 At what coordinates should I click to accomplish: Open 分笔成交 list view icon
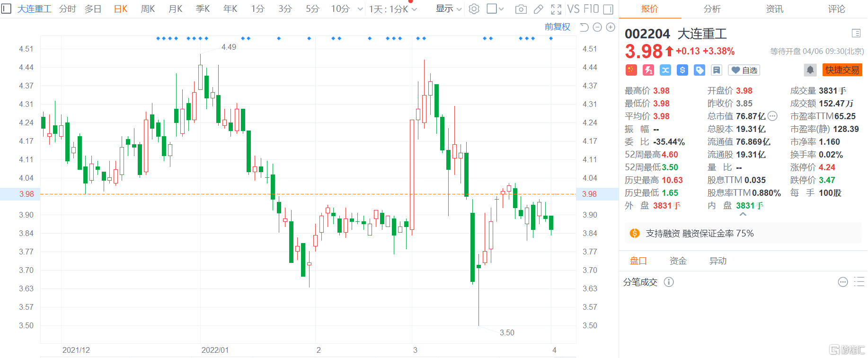(859, 282)
